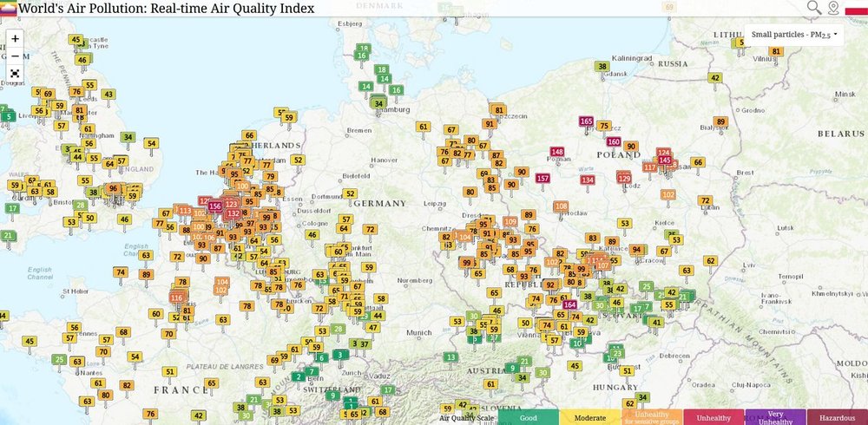Click the AQI logo in header

tap(8, 8)
